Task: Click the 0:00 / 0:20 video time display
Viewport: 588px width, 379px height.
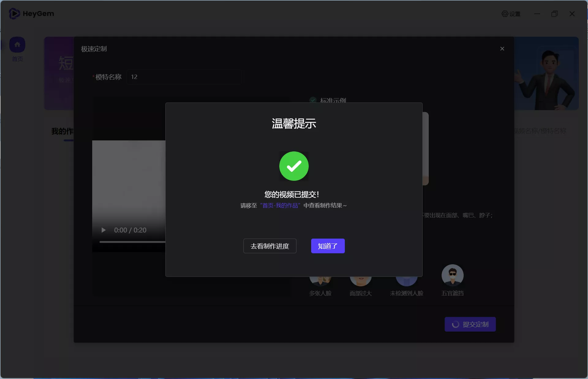Action: pyautogui.click(x=130, y=230)
